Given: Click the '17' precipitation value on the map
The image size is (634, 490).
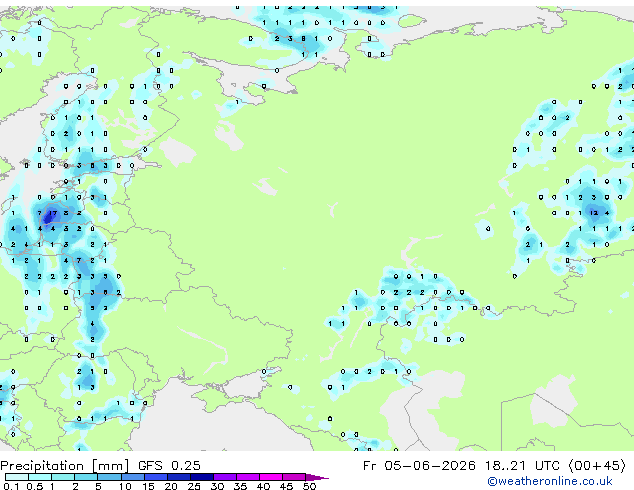Looking at the screenshot, I should [53, 213].
